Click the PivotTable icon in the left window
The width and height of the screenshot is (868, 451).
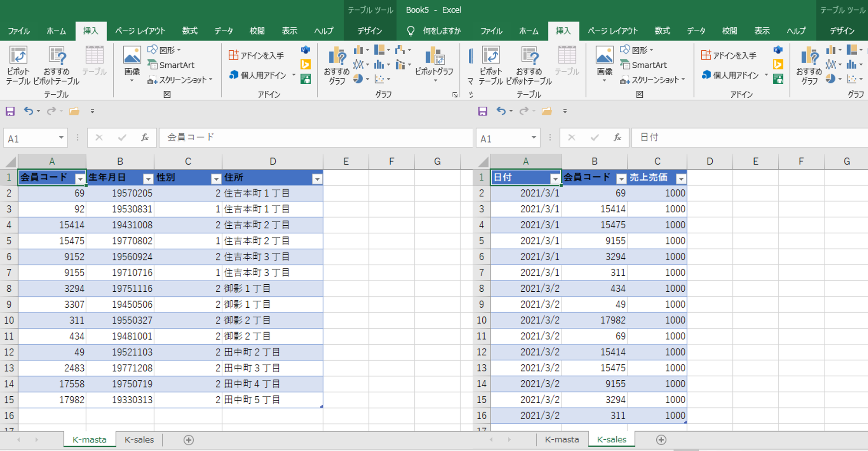pyautogui.click(x=18, y=64)
